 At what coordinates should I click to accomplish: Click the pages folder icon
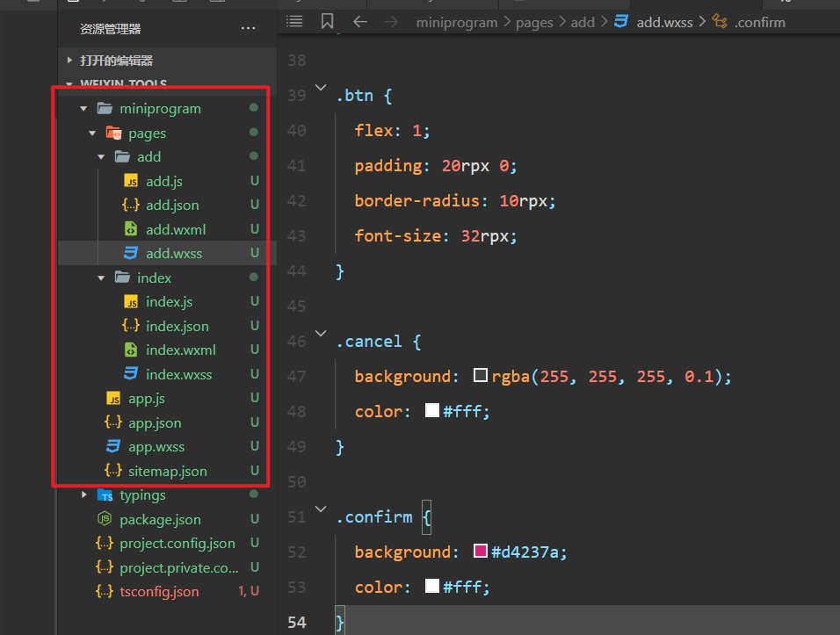point(113,133)
